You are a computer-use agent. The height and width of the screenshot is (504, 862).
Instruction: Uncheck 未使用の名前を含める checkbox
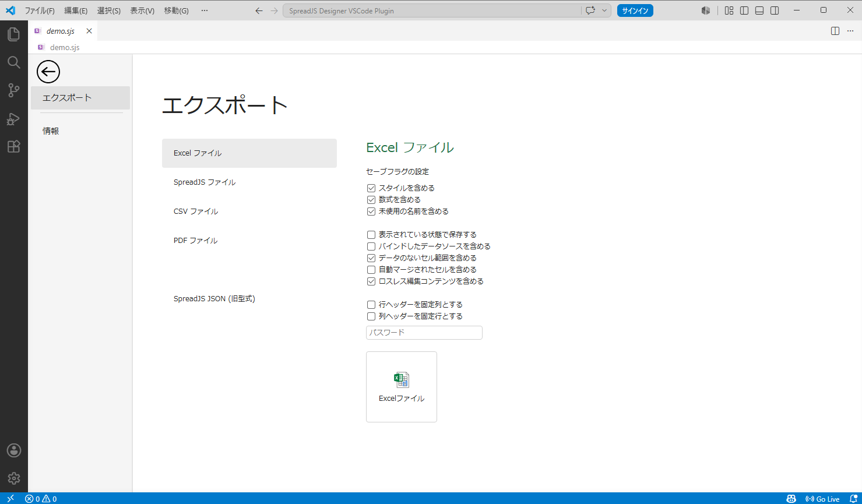[371, 212]
